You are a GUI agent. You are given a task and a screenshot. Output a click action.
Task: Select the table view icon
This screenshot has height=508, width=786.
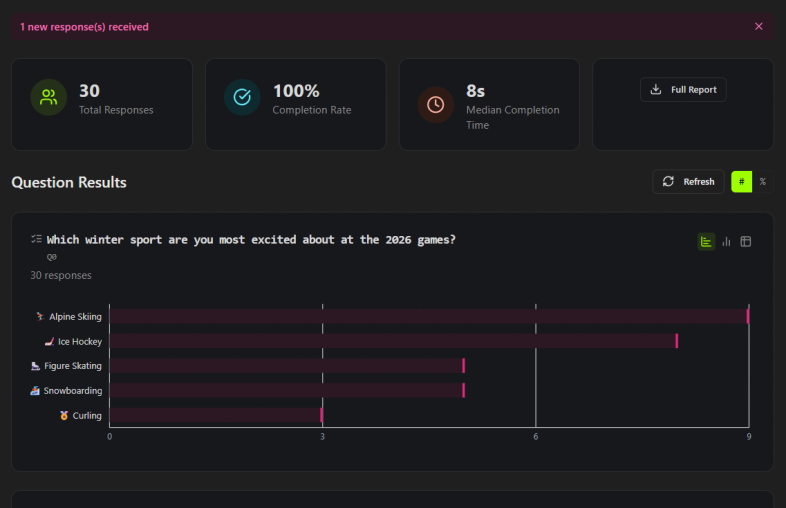tap(746, 242)
